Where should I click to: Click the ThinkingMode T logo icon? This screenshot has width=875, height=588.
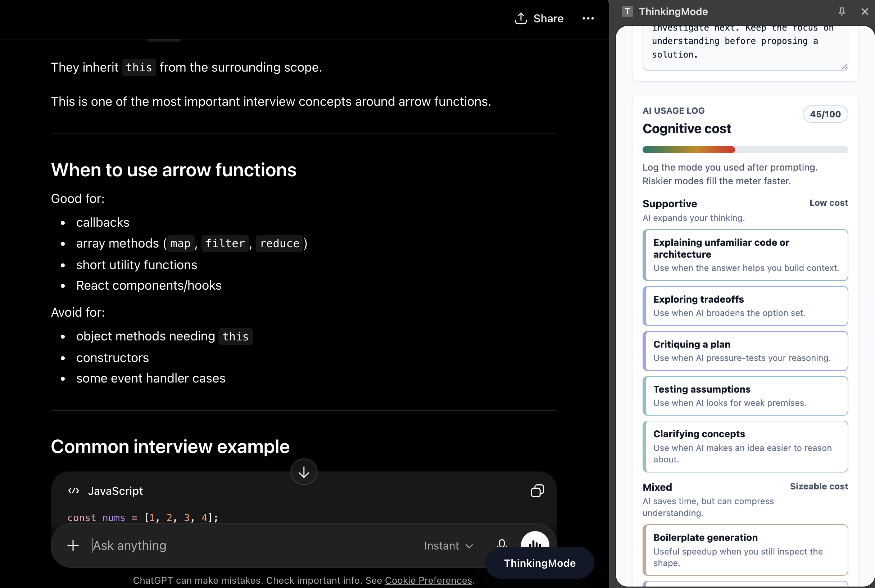coord(627,12)
